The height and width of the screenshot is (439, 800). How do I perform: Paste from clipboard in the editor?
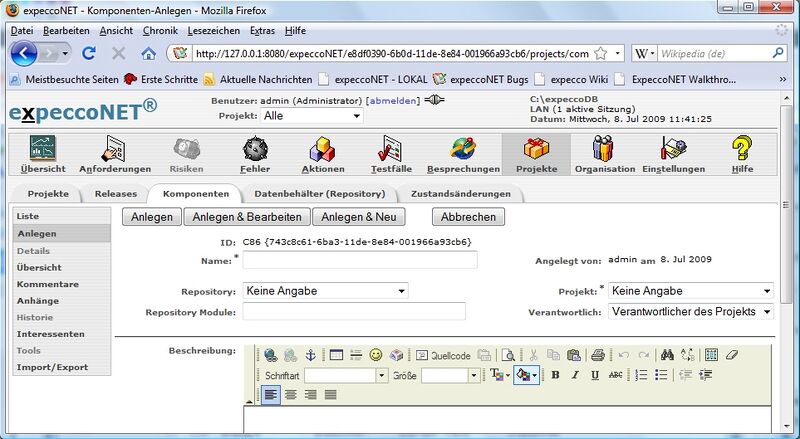pos(573,355)
